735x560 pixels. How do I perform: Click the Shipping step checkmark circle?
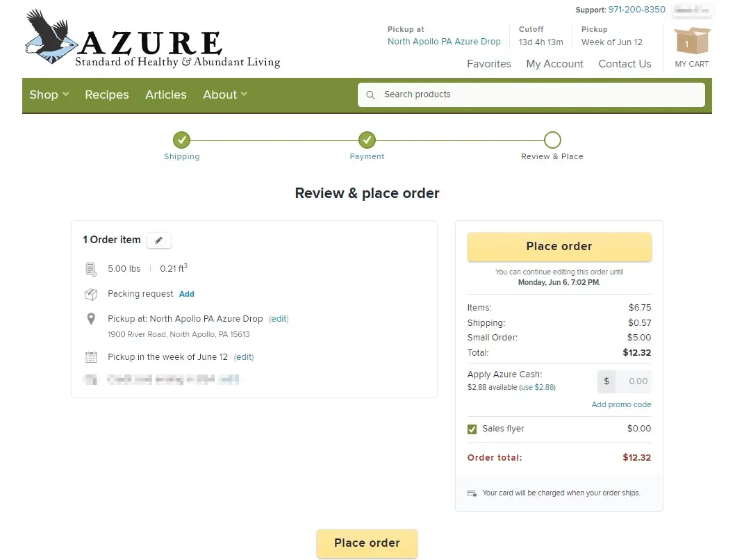pyautogui.click(x=181, y=140)
